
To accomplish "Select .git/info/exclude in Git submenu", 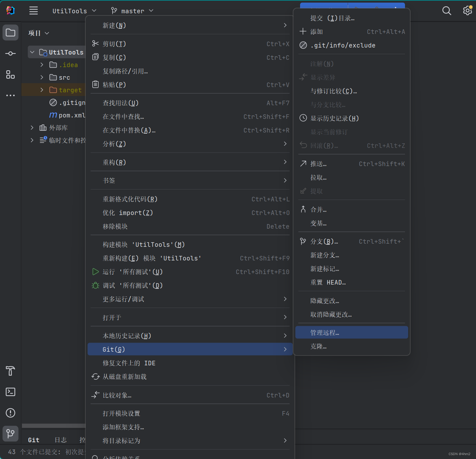I will 351,45.
